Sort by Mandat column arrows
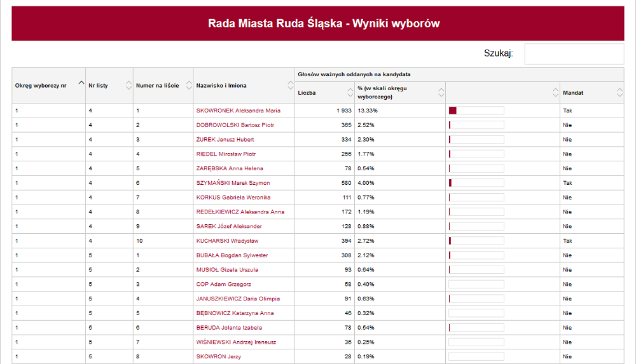The height and width of the screenshot is (364, 636). (619, 92)
